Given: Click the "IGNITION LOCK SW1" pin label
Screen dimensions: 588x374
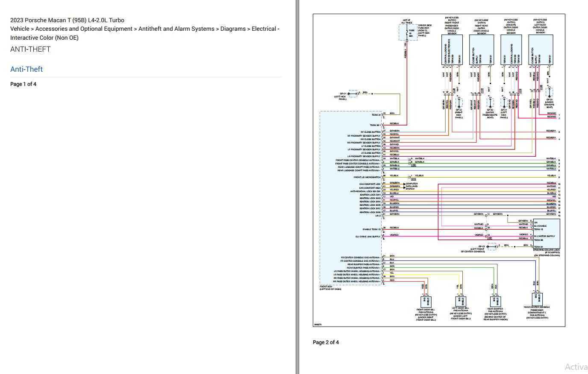Looking at the screenshot, I should (370, 195).
